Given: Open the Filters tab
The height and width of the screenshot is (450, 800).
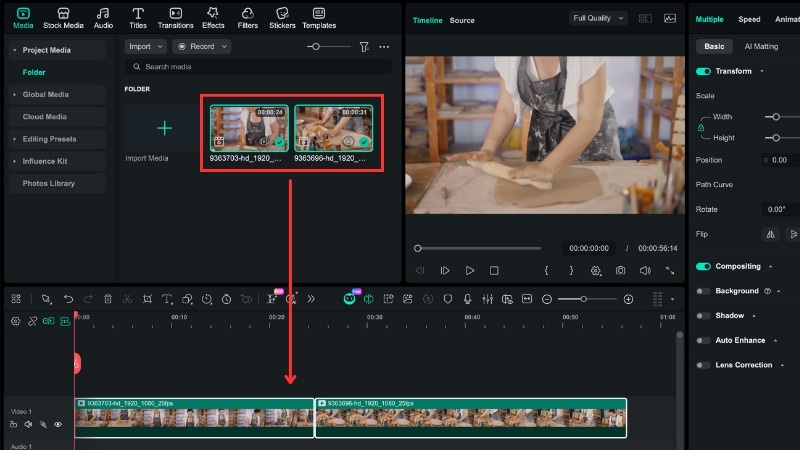Looking at the screenshot, I should click(x=247, y=18).
